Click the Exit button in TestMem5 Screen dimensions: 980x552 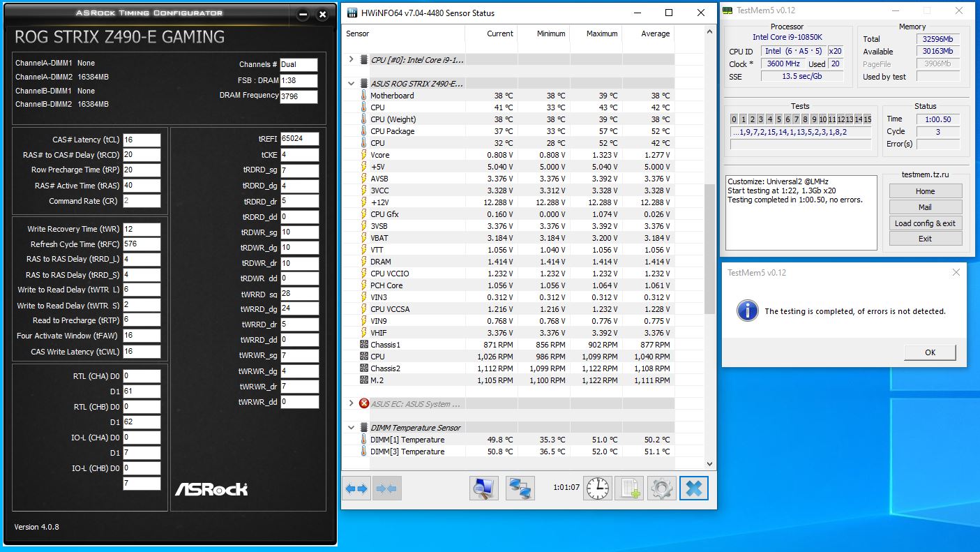925,239
